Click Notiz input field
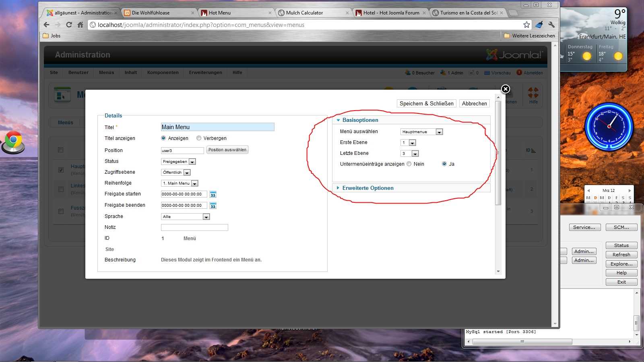Screen dimensions: 644x362 point(194,227)
